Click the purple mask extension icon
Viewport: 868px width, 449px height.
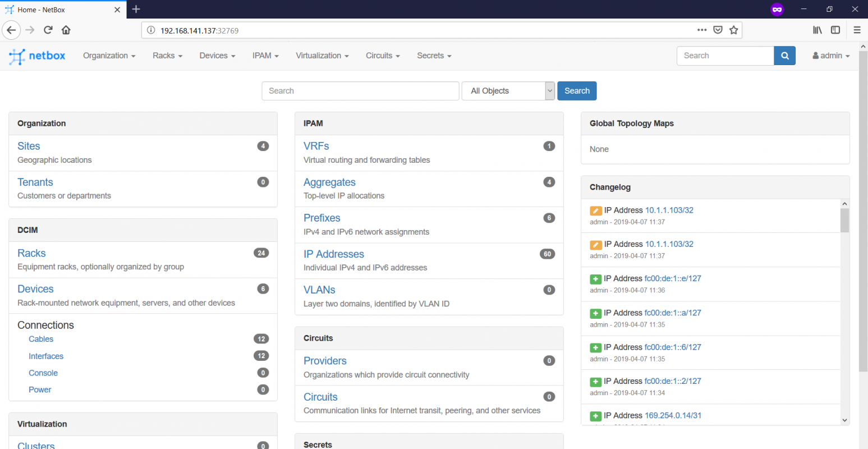(777, 9)
